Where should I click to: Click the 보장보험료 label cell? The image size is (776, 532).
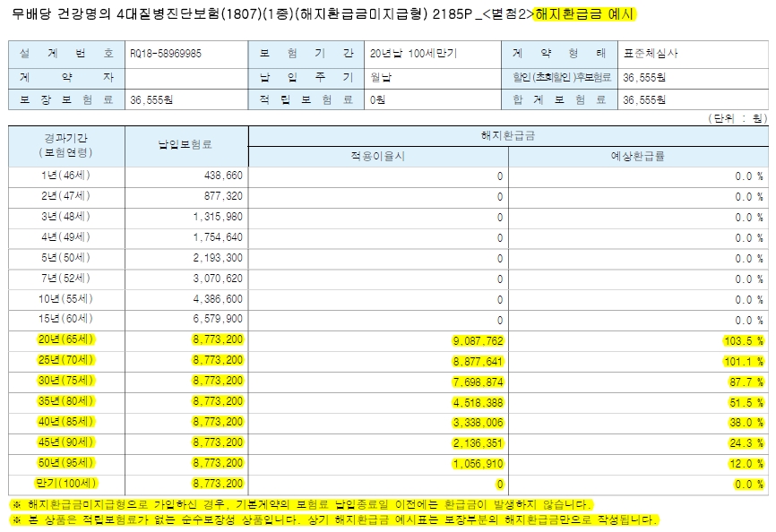(x=66, y=99)
